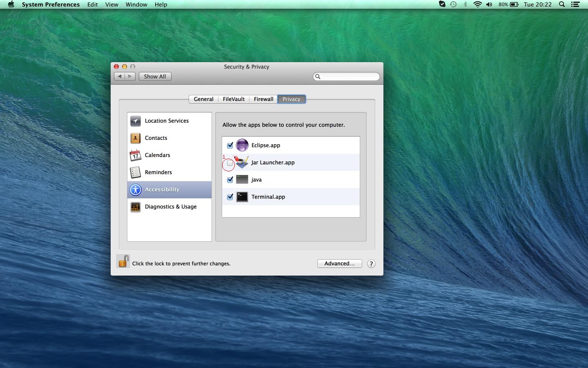Image resolution: width=588 pixels, height=368 pixels.
Task: Select Calendars in the privacy list
Action: pyautogui.click(x=169, y=155)
